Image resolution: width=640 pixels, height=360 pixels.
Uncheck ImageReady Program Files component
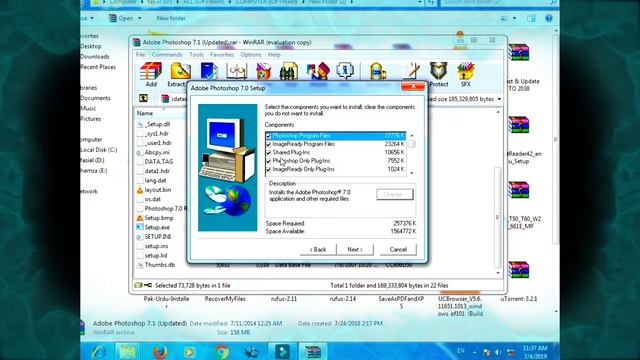pyautogui.click(x=268, y=144)
